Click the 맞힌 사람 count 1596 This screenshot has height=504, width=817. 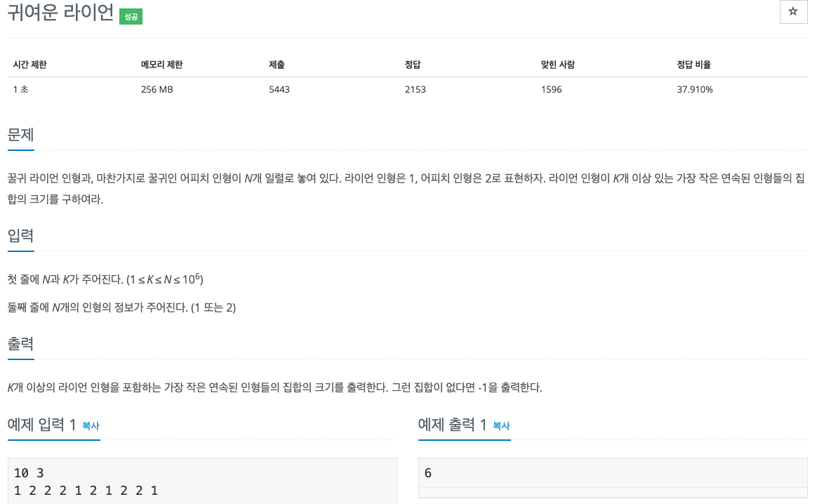coord(551,90)
